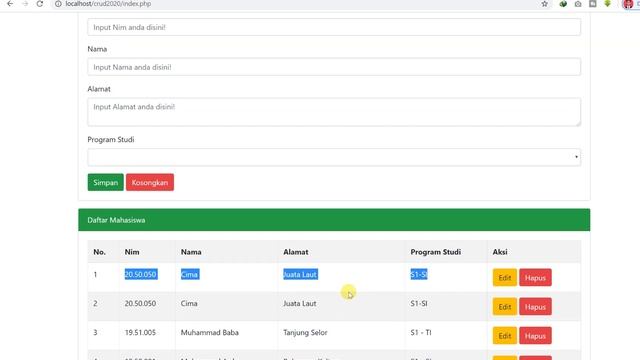The width and height of the screenshot is (640, 360).
Task: Click the Tanjung Selor address cell
Action: (x=305, y=332)
